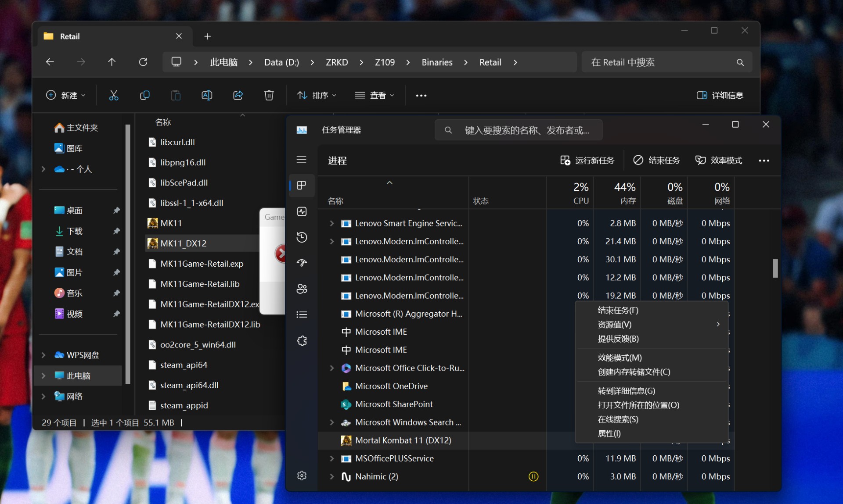Expand WPS网盘 in Explorer navigation pane

(x=43, y=355)
